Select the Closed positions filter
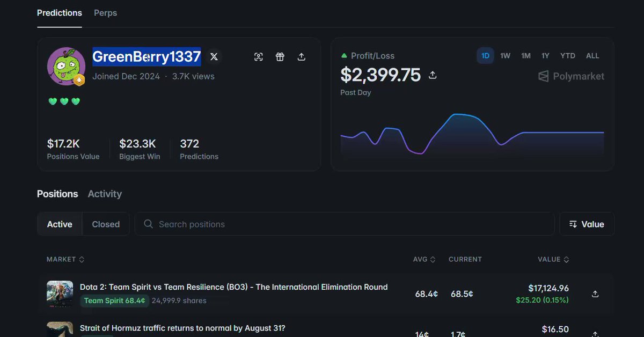The height and width of the screenshot is (337, 644). tap(106, 224)
